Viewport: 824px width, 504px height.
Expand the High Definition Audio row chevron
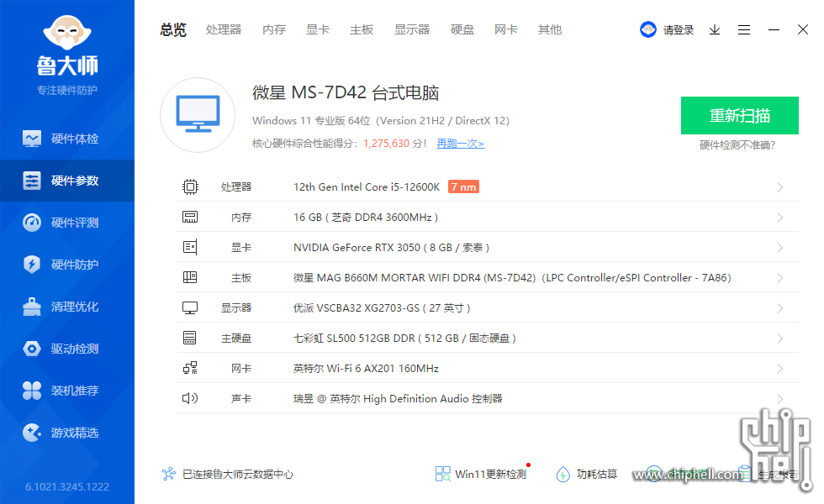pos(780,398)
